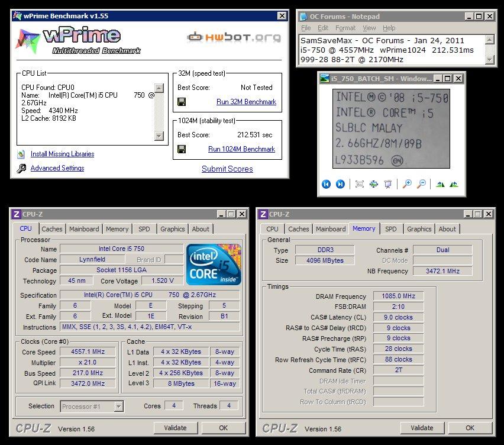Click the hwbot.org logo in wPrime

pyautogui.click(x=234, y=38)
